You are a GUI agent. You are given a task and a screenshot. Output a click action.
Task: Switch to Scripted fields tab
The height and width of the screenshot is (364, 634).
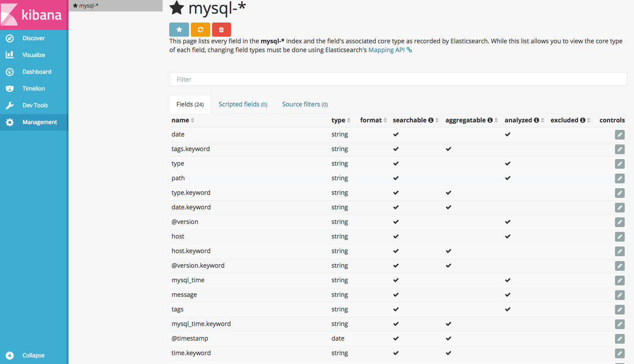pyautogui.click(x=243, y=104)
